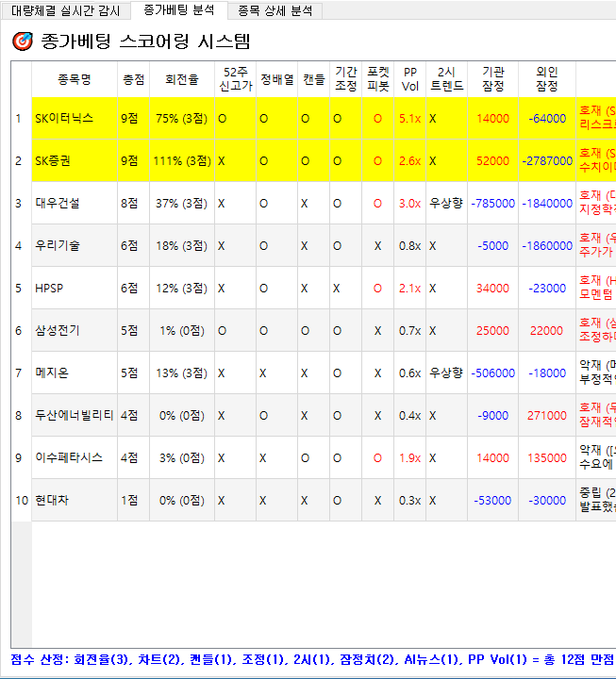The image size is (616, 679).
Task: Select the 이수페타시스 stock name cell
Action: click(x=75, y=457)
